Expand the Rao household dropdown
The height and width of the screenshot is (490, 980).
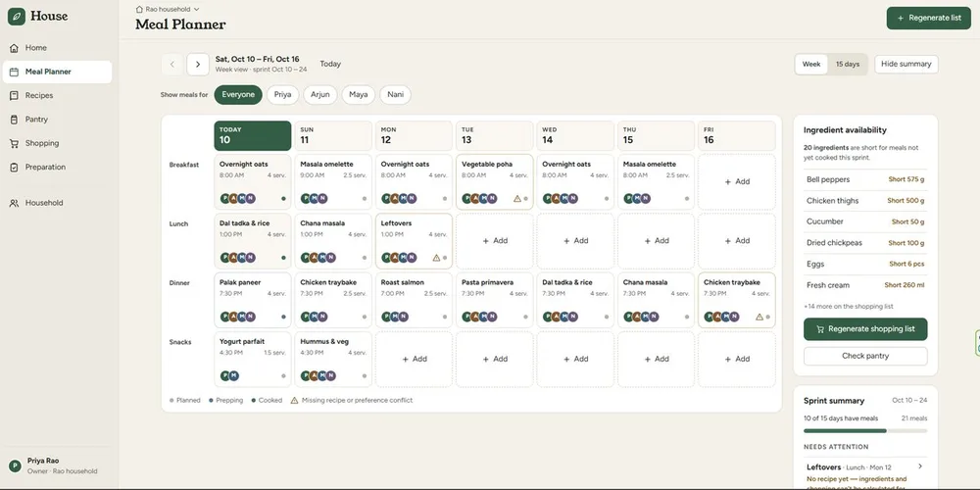click(168, 10)
